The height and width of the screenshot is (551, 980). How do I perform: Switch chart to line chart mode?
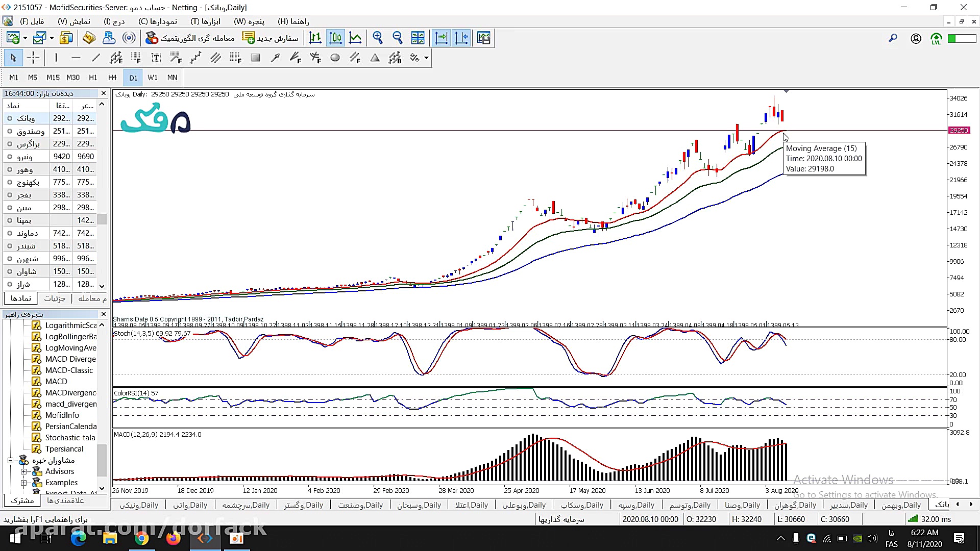coord(356,38)
